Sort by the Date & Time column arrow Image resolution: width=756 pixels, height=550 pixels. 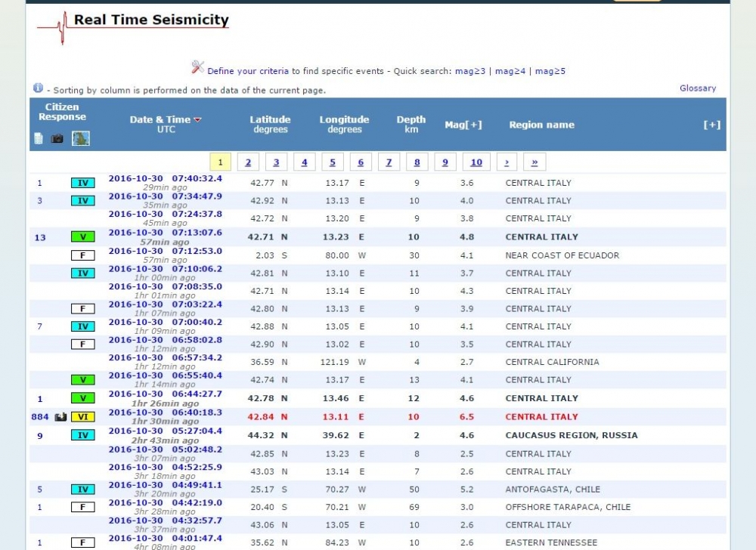click(x=197, y=120)
